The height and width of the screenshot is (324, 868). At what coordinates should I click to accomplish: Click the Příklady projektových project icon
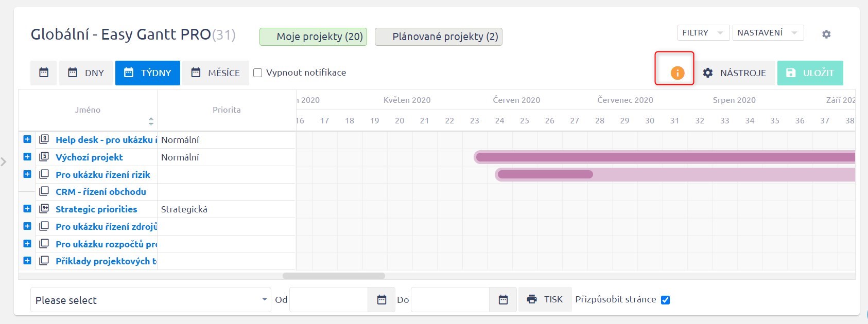point(44,261)
